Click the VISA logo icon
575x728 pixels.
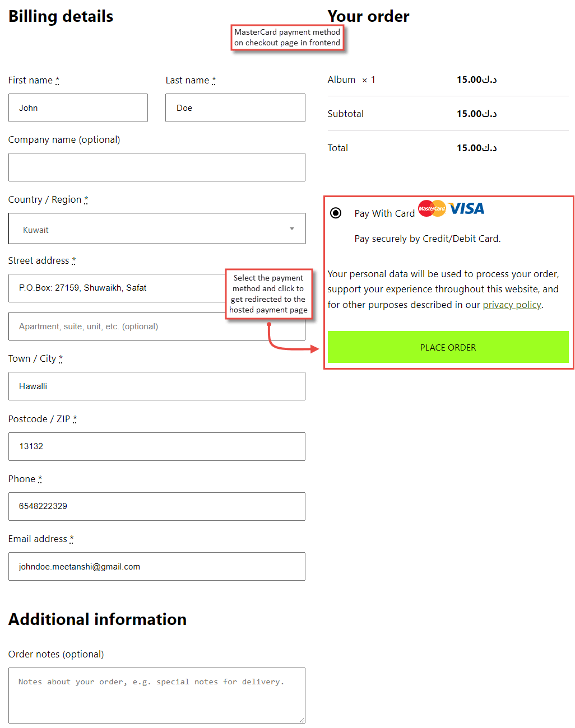coord(466,208)
